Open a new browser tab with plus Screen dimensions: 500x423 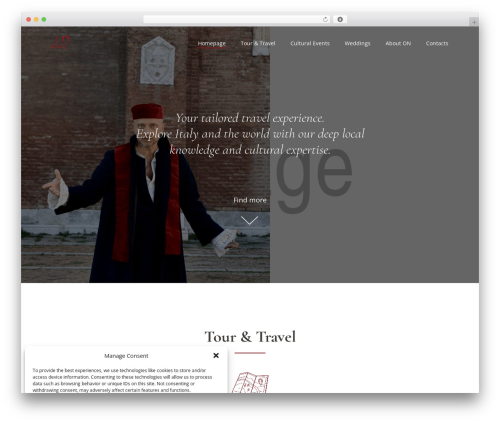474,22
